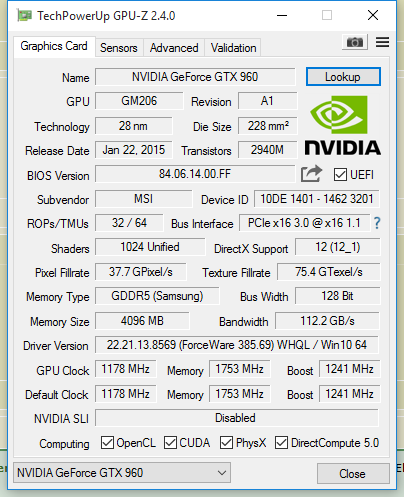Switch to the Sensors tab
404x497 pixels.
click(x=119, y=48)
